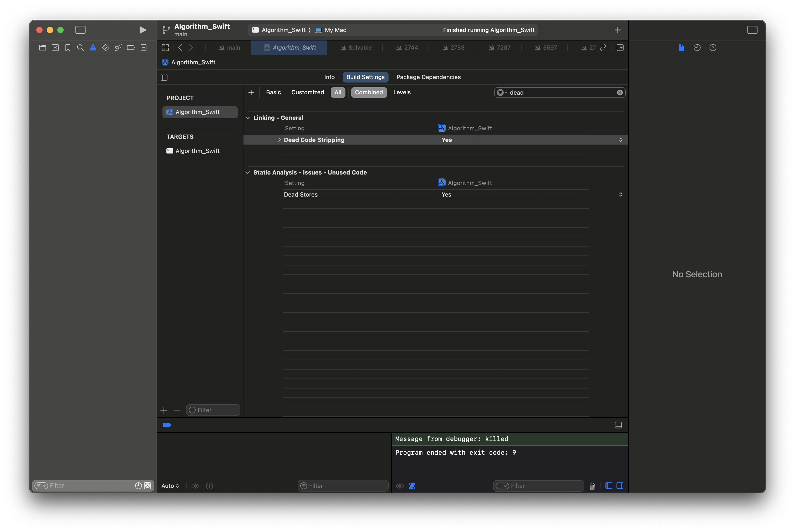This screenshot has width=795, height=532.
Task: Open the Source Control navigator
Action: 55,48
